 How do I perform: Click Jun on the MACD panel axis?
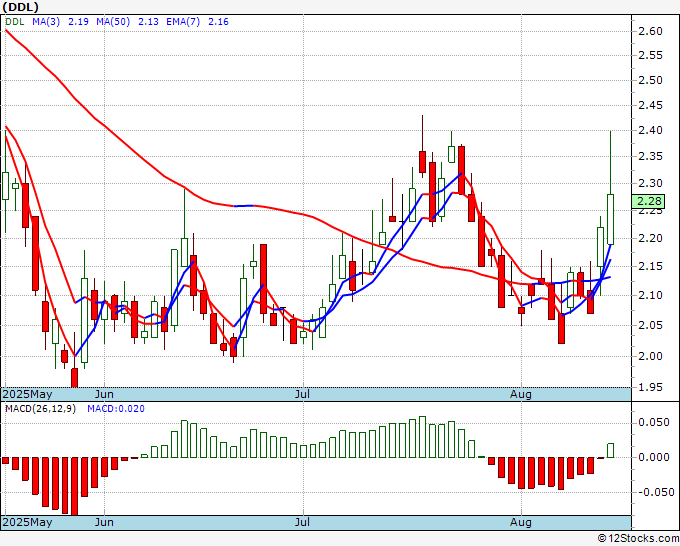coord(104,522)
